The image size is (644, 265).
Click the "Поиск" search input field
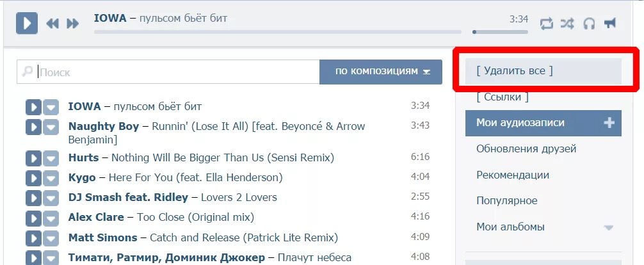168,72
